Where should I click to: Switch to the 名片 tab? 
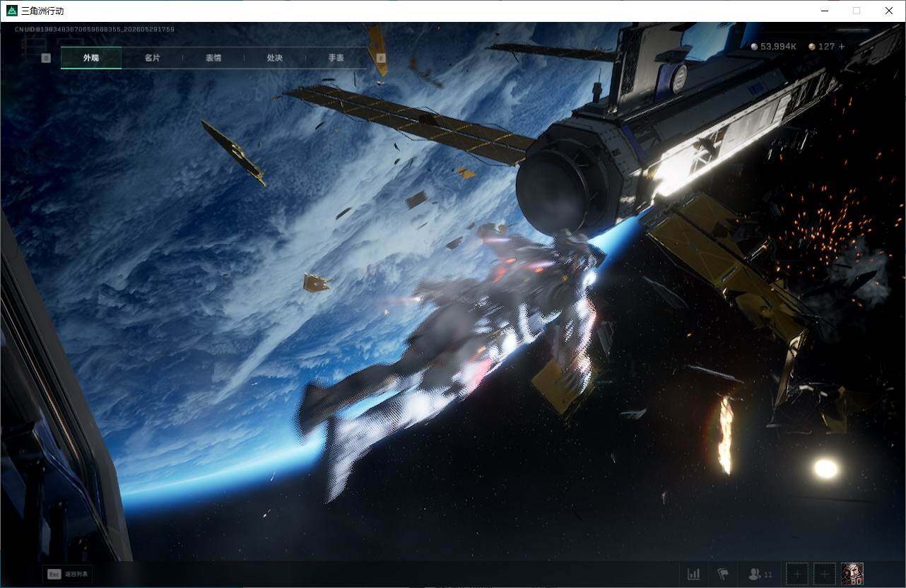click(x=152, y=58)
